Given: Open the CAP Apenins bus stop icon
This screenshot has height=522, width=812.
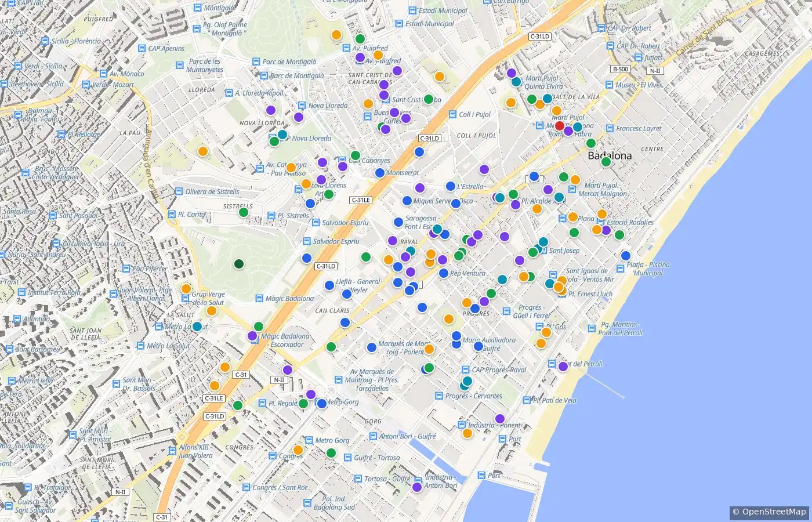Looking at the screenshot, I should 143,49.
